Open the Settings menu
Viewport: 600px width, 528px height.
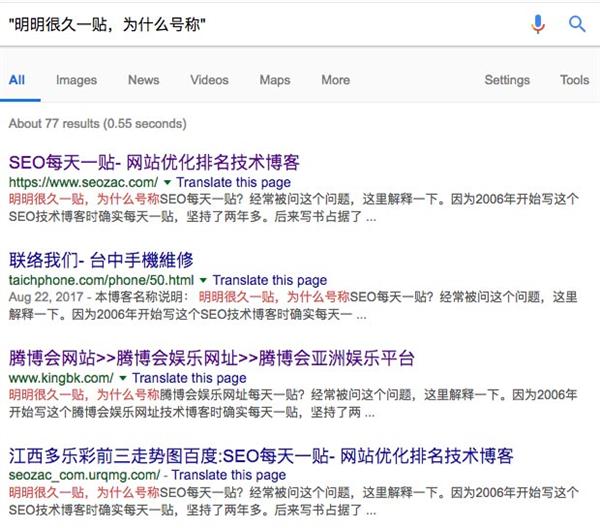507,80
